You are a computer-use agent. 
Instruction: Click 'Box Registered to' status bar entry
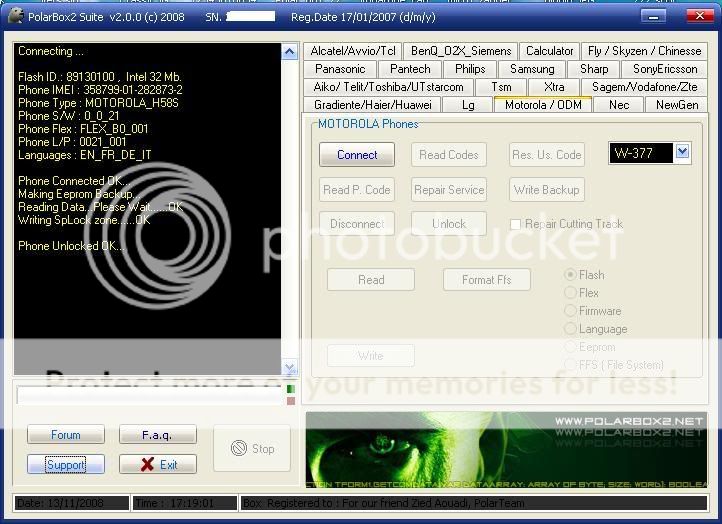[x=474, y=503]
